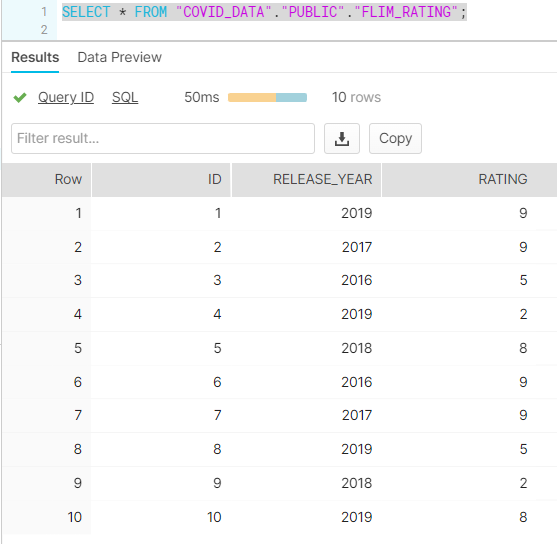The width and height of the screenshot is (557, 544).
Task: Open the Query ID link
Action: point(66,97)
